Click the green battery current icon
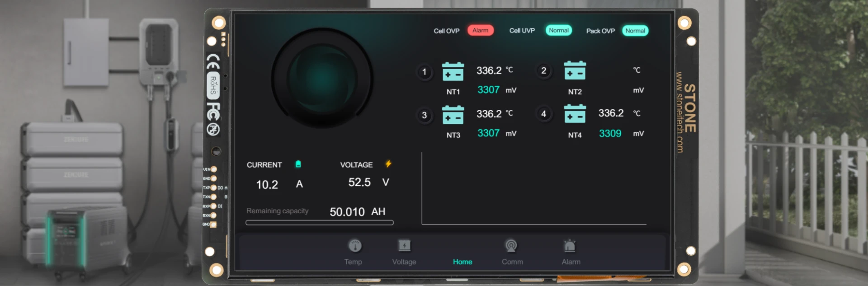868x286 pixels. coord(298,164)
